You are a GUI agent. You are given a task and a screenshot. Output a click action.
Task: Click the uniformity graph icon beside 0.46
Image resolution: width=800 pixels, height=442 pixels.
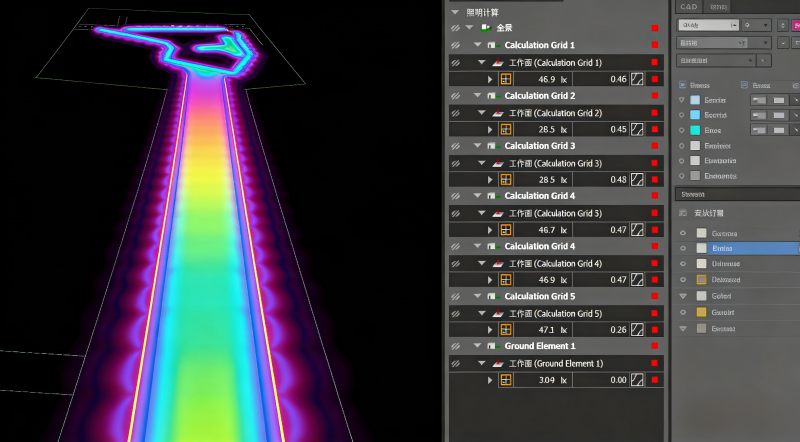tap(636, 79)
